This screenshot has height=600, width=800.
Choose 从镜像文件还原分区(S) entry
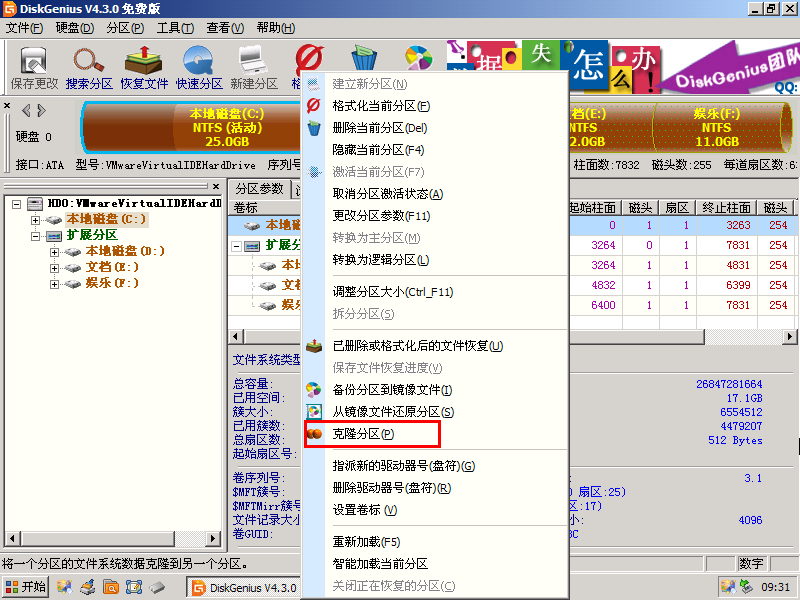point(436,412)
